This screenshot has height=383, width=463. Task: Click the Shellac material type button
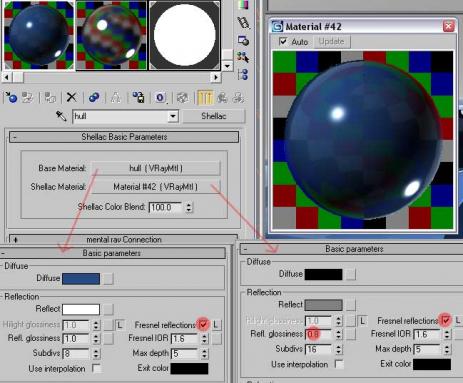click(214, 116)
